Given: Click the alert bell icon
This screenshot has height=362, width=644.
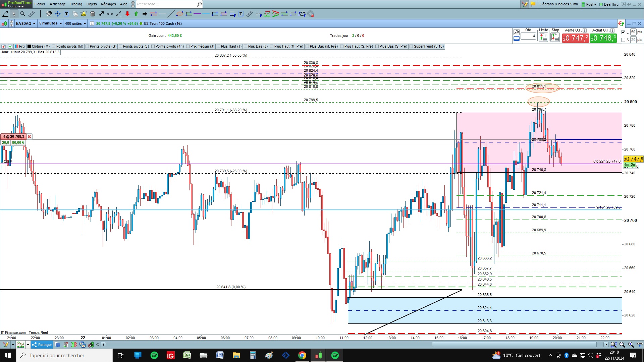Looking at the screenshot, I should (x=84, y=14).
